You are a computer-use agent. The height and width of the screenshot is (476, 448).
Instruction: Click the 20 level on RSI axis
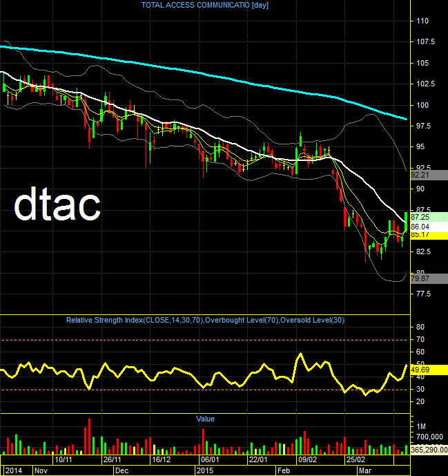[420, 401]
